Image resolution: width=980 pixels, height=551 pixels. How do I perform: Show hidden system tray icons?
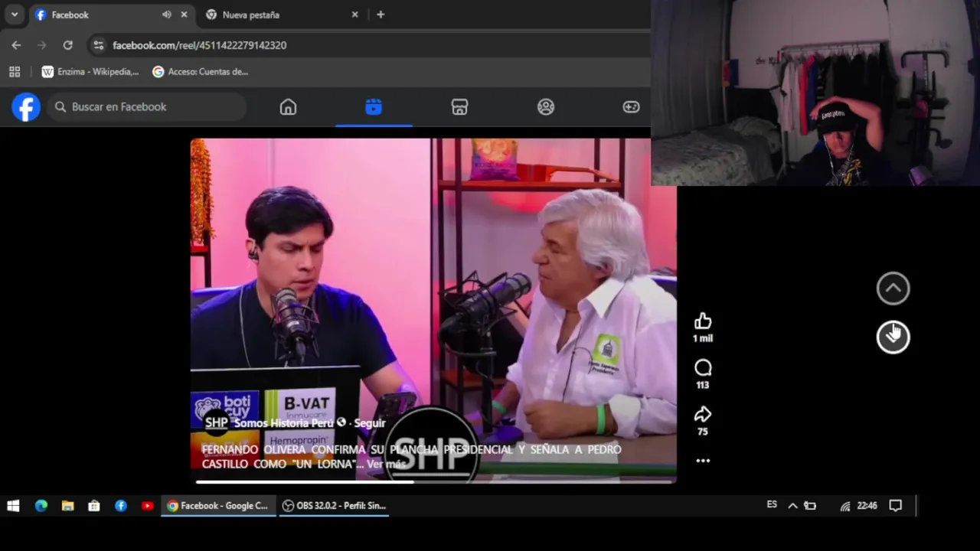tap(792, 506)
